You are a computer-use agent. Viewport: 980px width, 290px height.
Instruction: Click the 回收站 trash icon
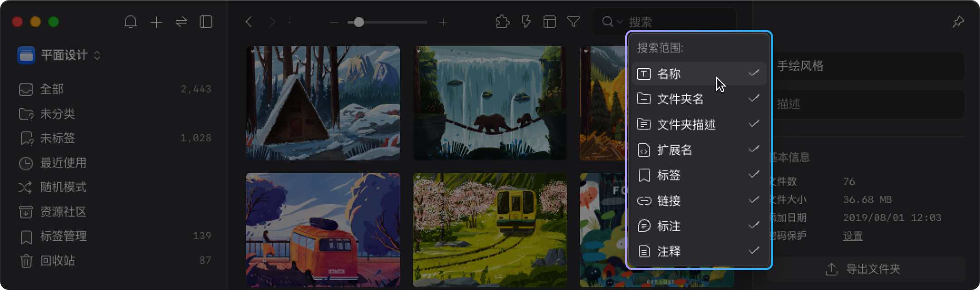coord(26,261)
